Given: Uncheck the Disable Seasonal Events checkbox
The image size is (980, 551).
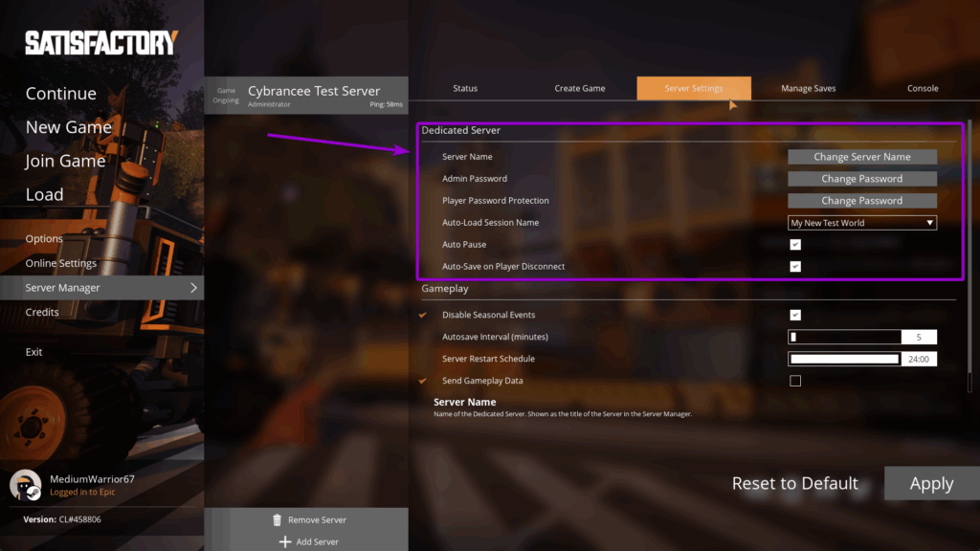Looking at the screenshot, I should (x=795, y=314).
